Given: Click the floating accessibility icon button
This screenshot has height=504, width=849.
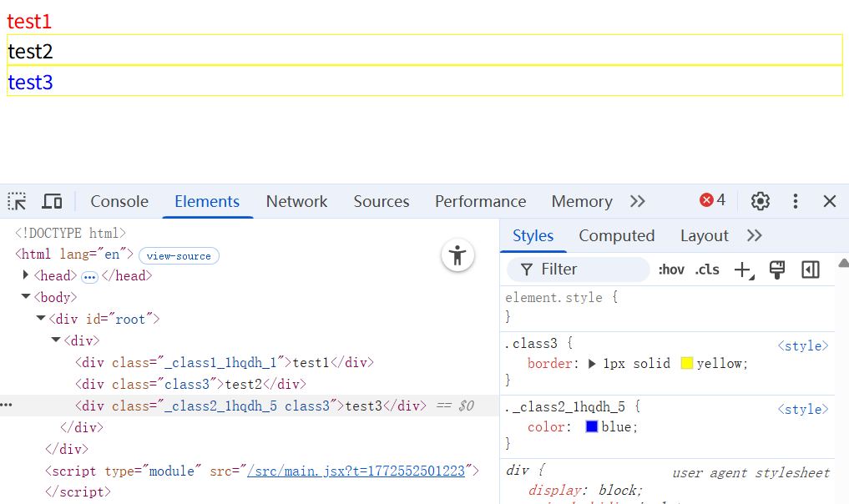Looking at the screenshot, I should tap(457, 255).
